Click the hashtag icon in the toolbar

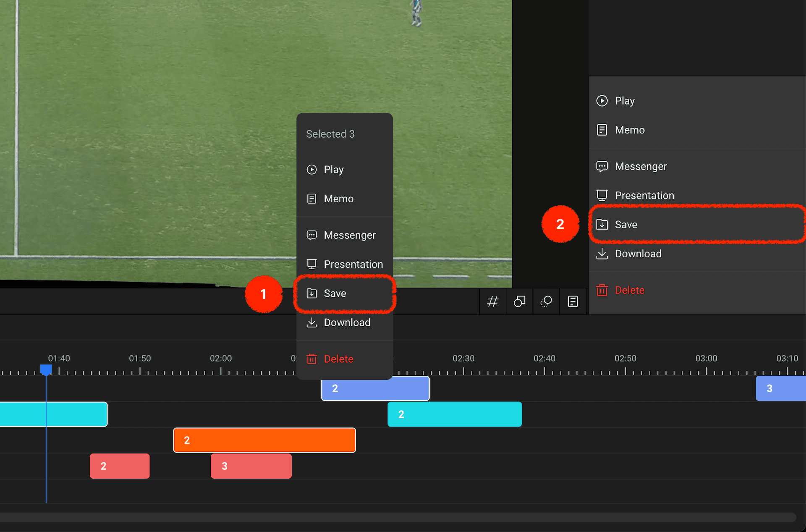[492, 301]
